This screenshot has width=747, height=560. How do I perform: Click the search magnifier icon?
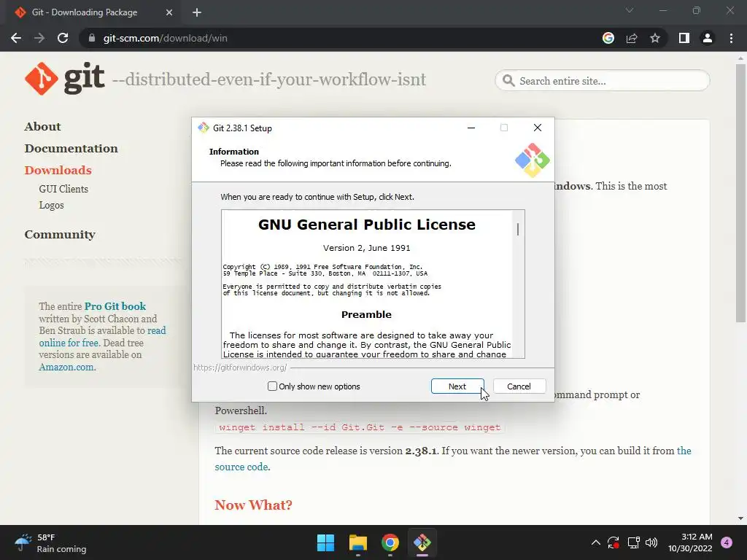tap(508, 81)
